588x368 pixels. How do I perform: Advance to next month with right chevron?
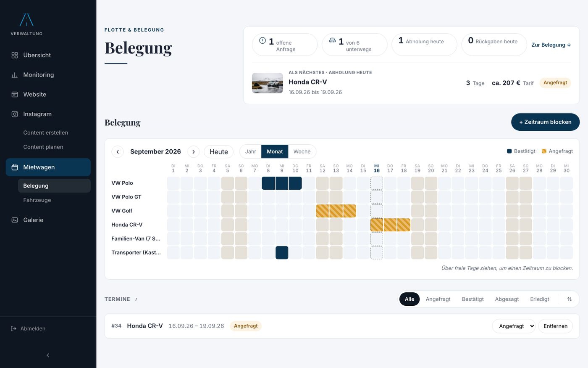[x=194, y=152]
